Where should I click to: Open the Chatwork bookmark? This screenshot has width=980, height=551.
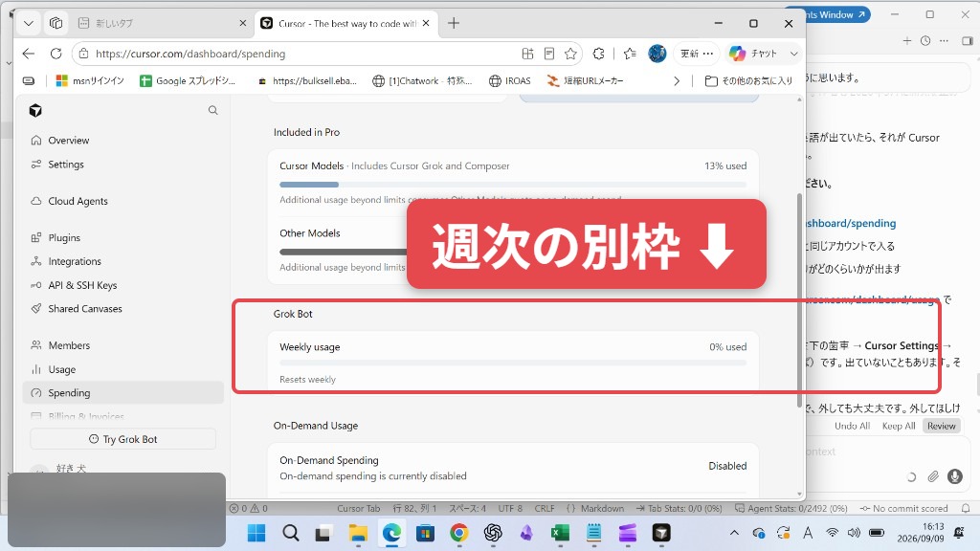click(x=422, y=80)
